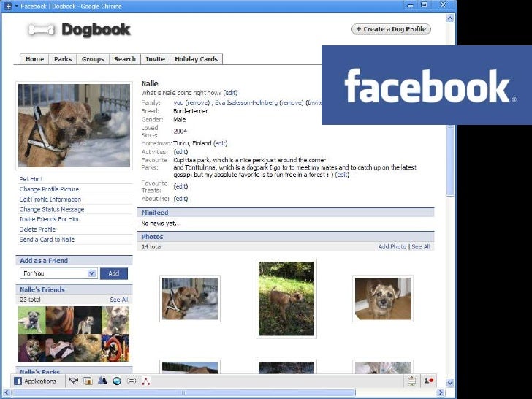This screenshot has height=399, width=532.
Task: Click the Add Photo link
Action: pos(392,247)
